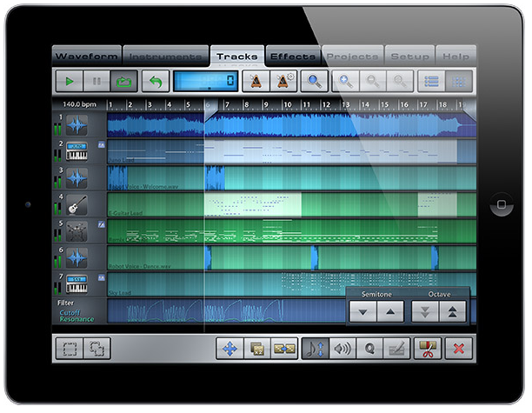Screen dimensions: 532x413
Task: Open the Setup tab
Action: 409,56
